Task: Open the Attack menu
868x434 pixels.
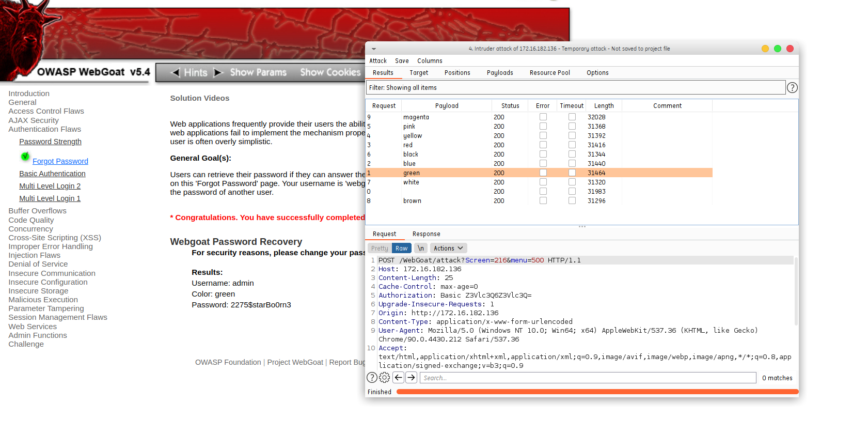Action: (378, 61)
